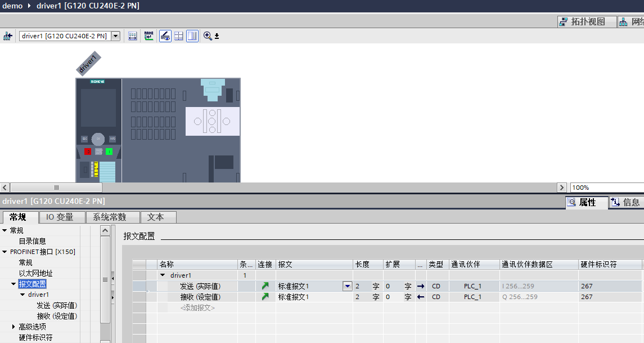The width and height of the screenshot is (644, 343).
Task: Select the highlighted 报文配置 tree item
Action: (33, 284)
